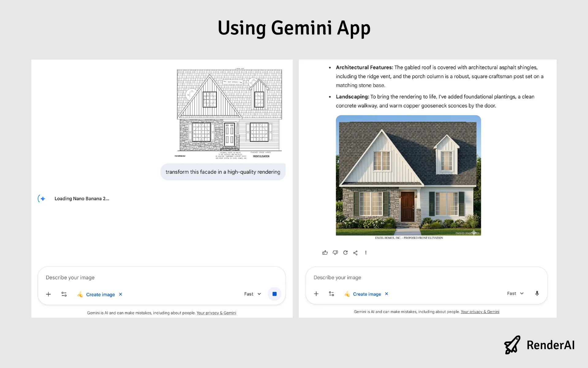The height and width of the screenshot is (368, 588).
Task: Give a thumbs up to the rendering response
Action: pyautogui.click(x=325, y=252)
